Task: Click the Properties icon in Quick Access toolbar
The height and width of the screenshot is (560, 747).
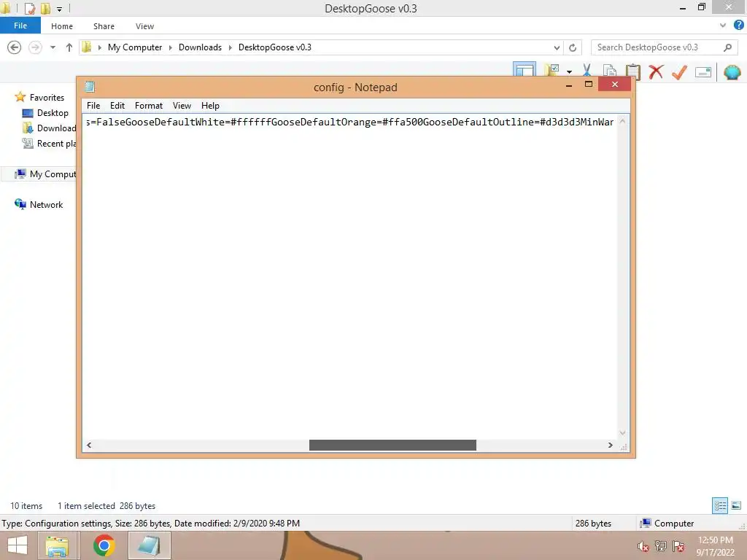Action: [x=29, y=8]
